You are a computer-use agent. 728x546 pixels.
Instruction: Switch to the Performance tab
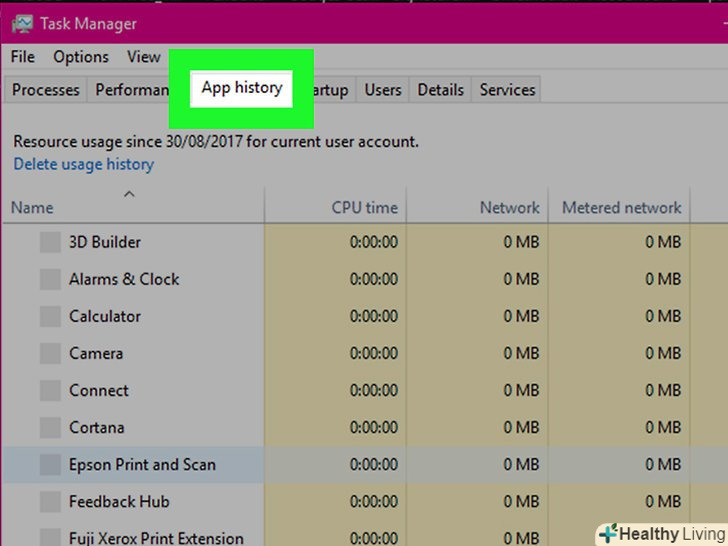tap(131, 90)
